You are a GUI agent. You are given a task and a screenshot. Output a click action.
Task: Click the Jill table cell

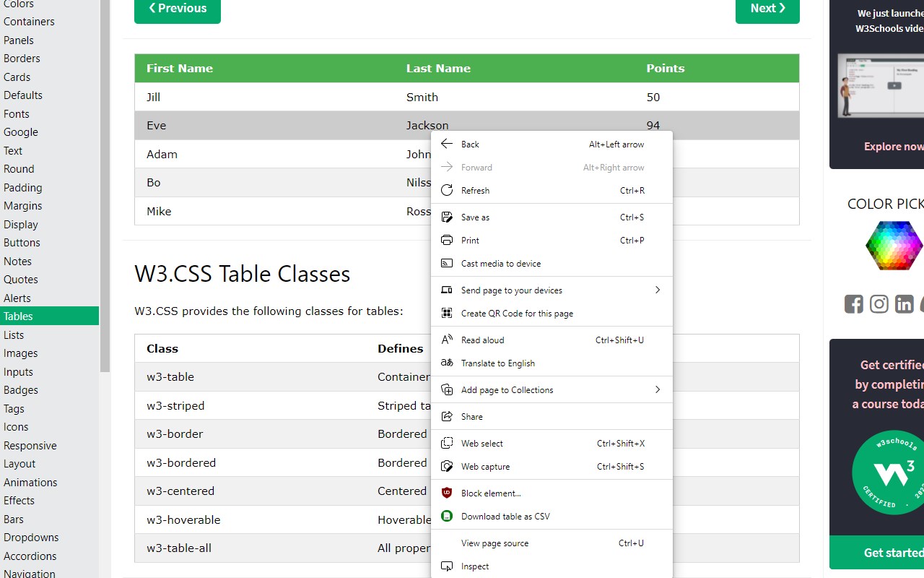pyautogui.click(x=265, y=97)
